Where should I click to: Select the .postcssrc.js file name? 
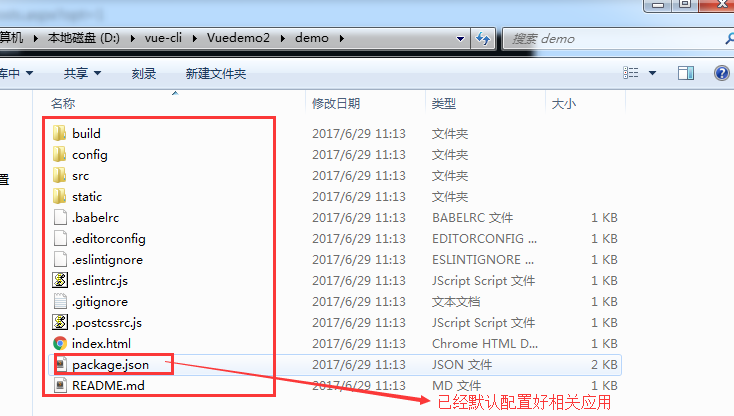[x=107, y=323]
